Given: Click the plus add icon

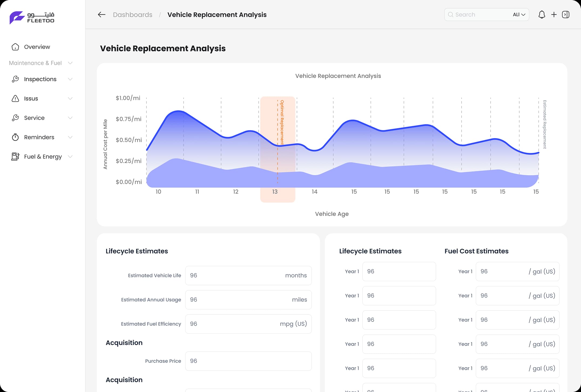Looking at the screenshot, I should pos(554,15).
